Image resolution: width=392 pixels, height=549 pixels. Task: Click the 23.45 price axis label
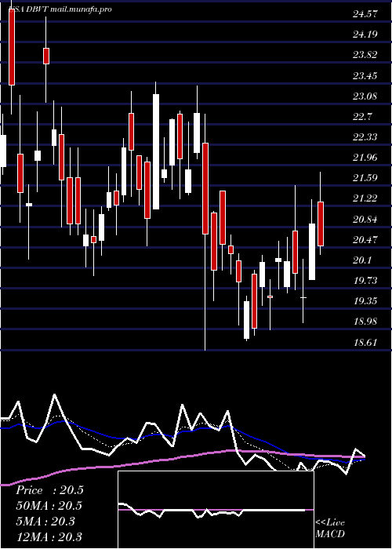coord(365,76)
